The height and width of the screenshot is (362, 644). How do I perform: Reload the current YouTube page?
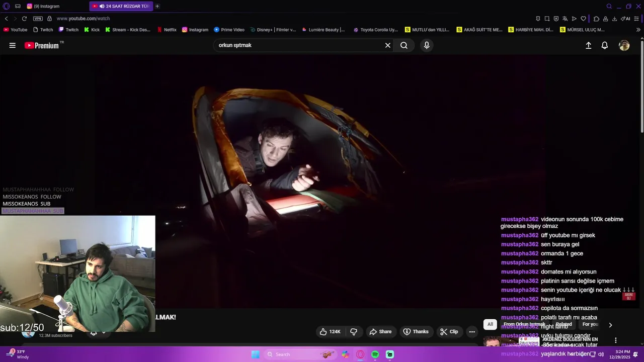(x=24, y=19)
